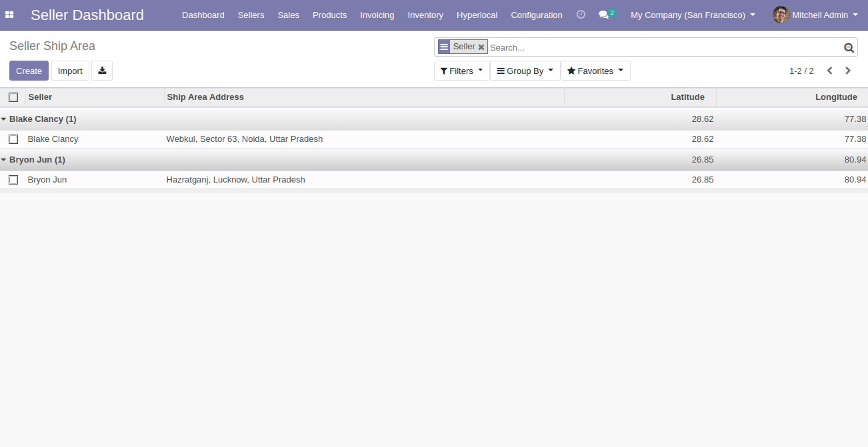
Task: Click the search magnifier icon
Action: 849,47
